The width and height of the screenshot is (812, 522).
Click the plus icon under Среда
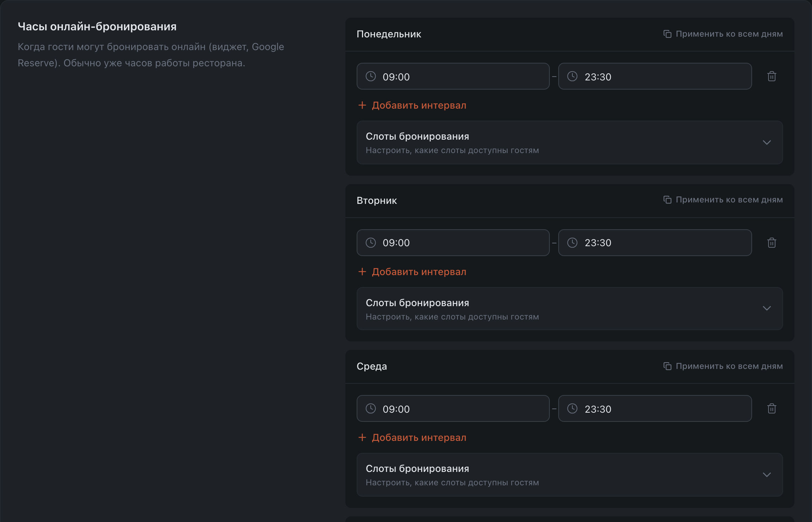(x=362, y=437)
